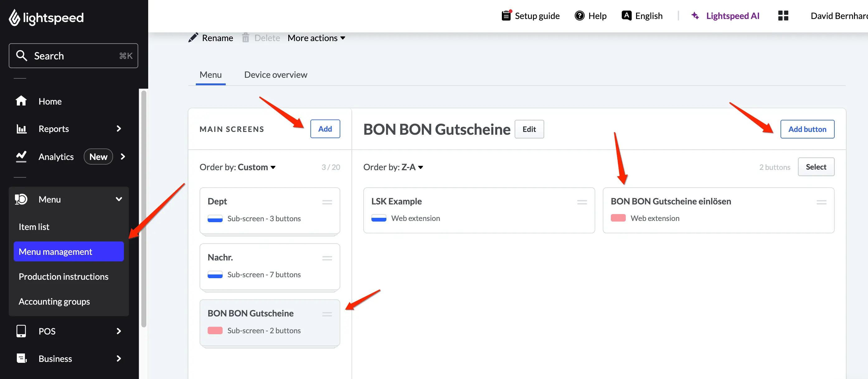Click the Delete trash icon
Viewport: 868px width, 379px height.
pyautogui.click(x=245, y=37)
